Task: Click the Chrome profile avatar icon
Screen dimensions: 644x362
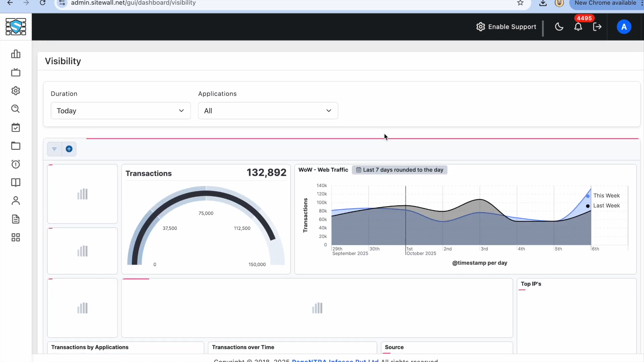Action: coord(559,3)
